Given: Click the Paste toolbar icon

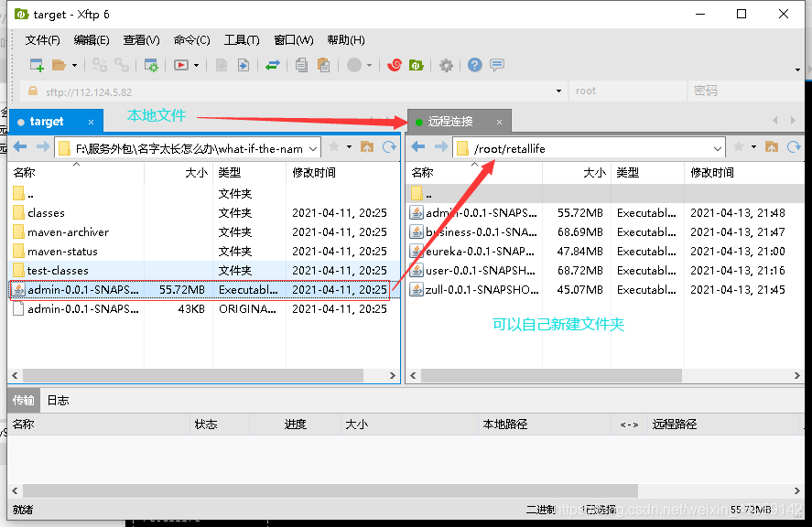Looking at the screenshot, I should [x=325, y=65].
